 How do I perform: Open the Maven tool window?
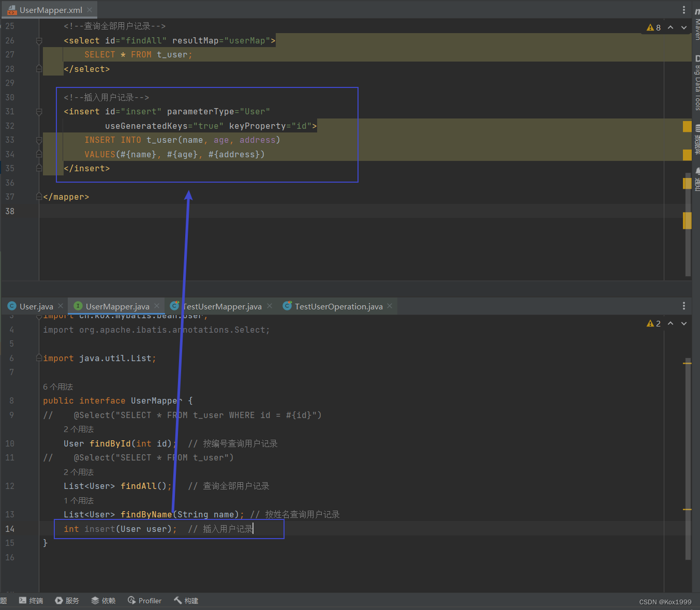coord(697,25)
